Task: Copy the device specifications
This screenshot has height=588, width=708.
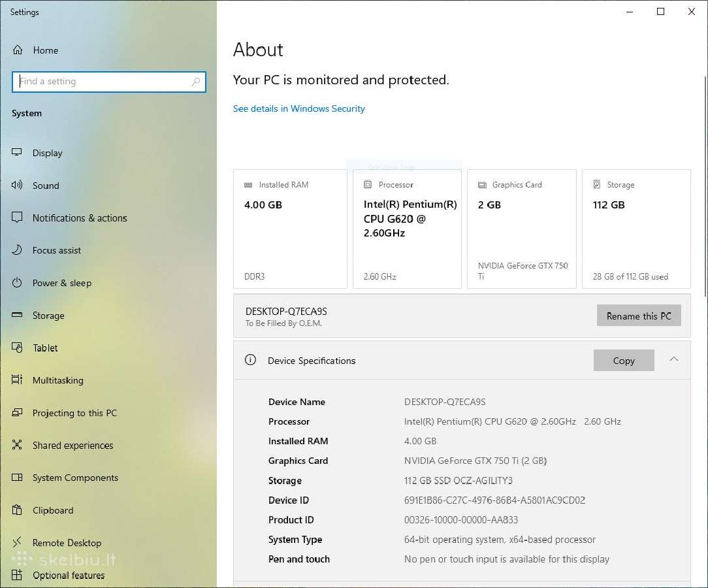Action: [x=624, y=361]
